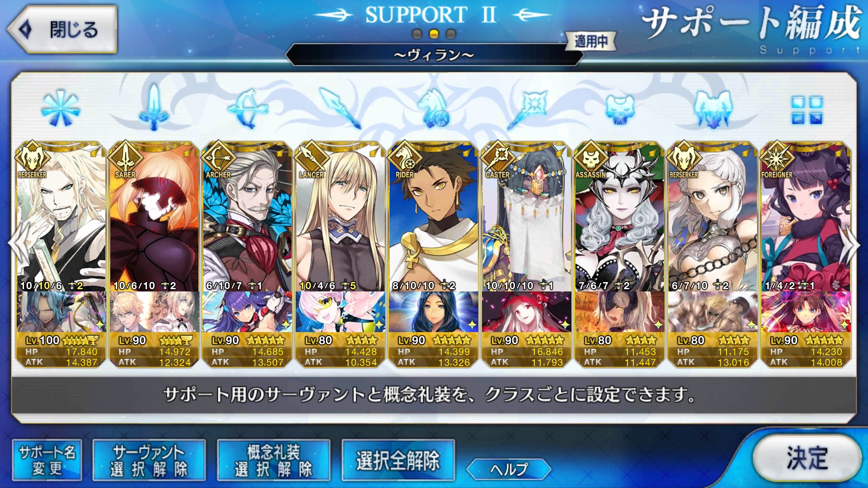Select the Rider class horse icon

[433, 108]
